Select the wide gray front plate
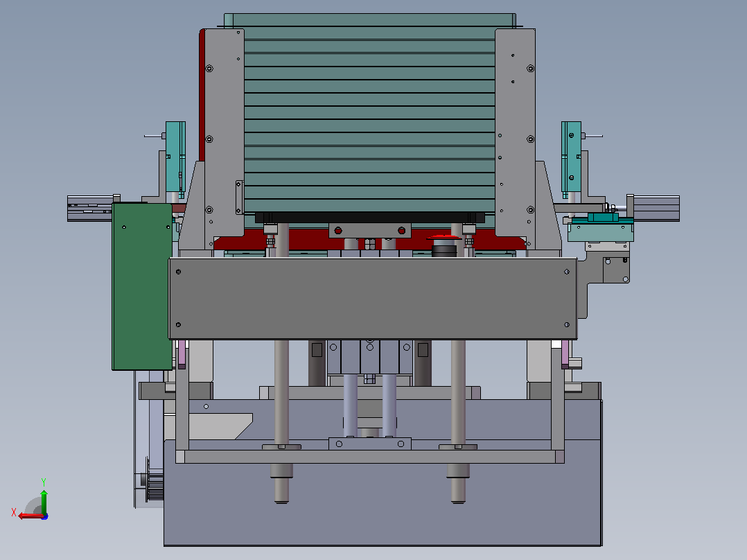 [x=373, y=298]
